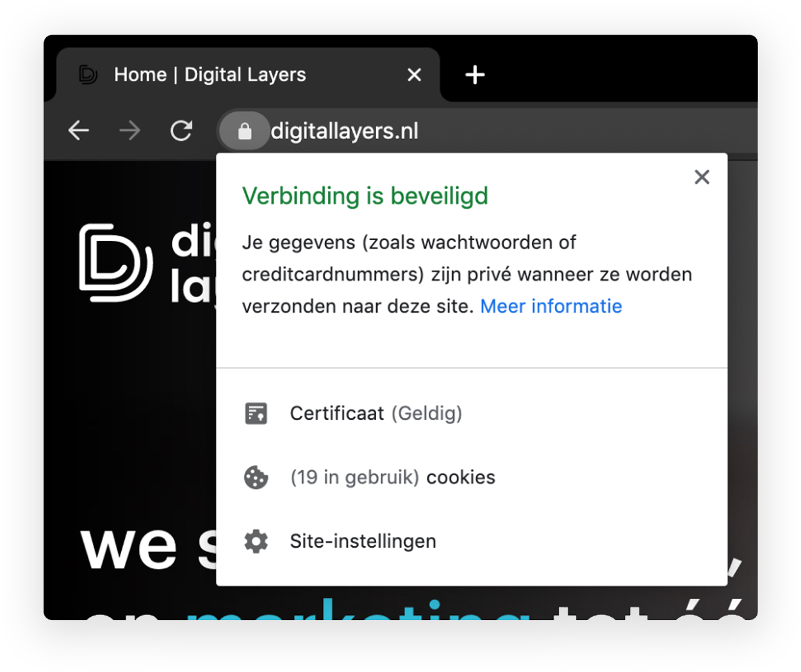This screenshot has width=801, height=672.
Task: Reload the page with the refresh icon
Action: point(181,131)
